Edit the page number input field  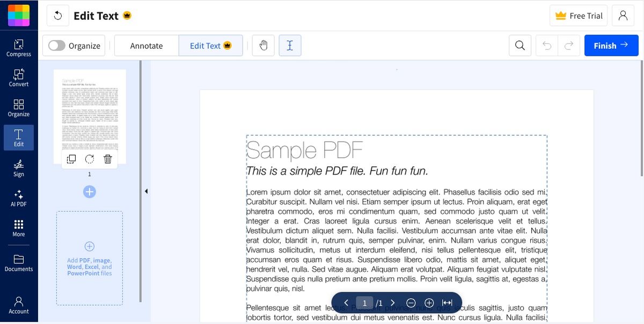coord(364,303)
